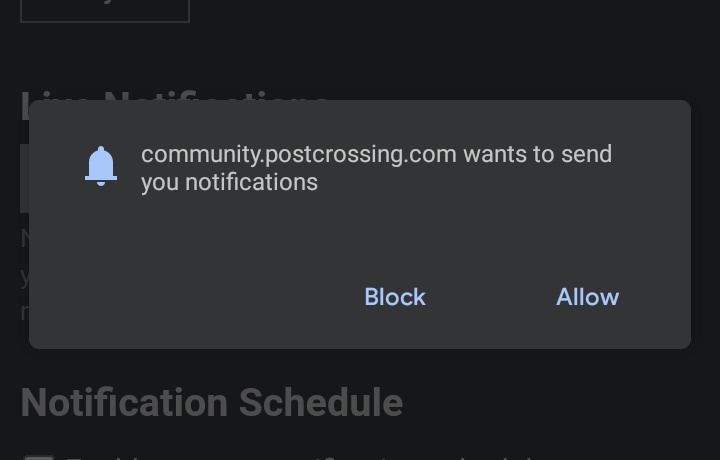
Task: Click the 'wants to send' text in prompt
Action: coord(537,154)
